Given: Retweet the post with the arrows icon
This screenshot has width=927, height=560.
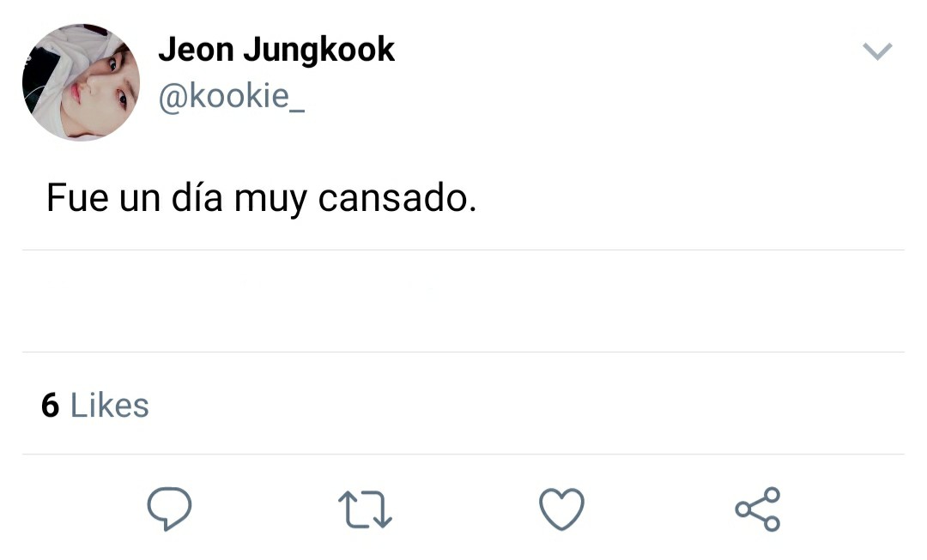Looking at the screenshot, I should [366, 509].
